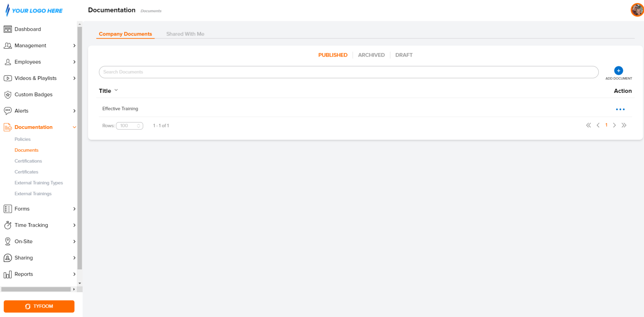Open the Title sort dropdown
644x317 pixels.
tap(116, 90)
